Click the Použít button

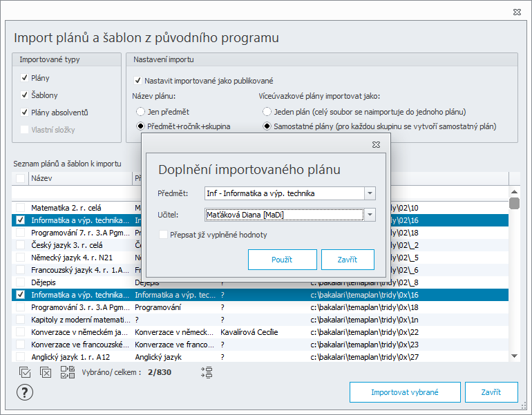click(x=283, y=260)
